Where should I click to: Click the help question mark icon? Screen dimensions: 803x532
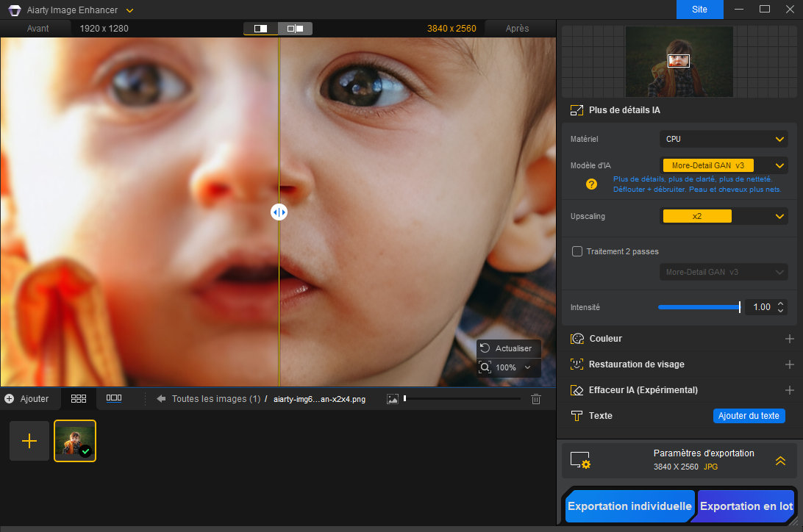pos(591,184)
